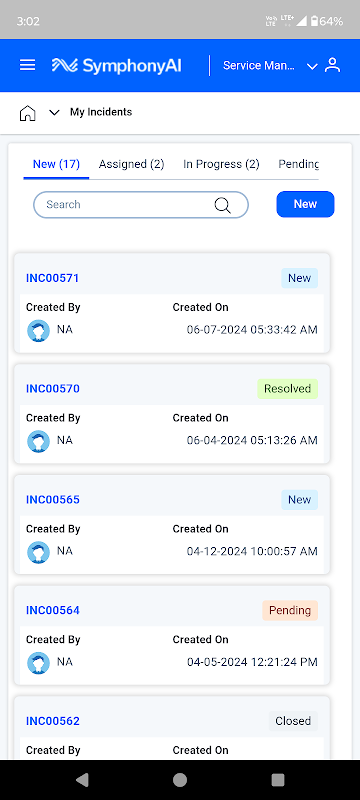
Task: Select date 04-12-2024 10:00:57 AM
Action: click(x=252, y=552)
